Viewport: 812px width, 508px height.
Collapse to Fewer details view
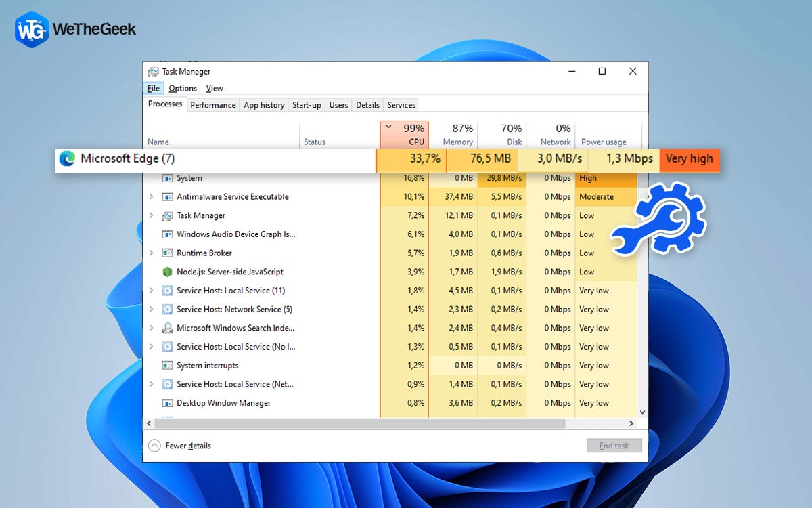point(186,446)
